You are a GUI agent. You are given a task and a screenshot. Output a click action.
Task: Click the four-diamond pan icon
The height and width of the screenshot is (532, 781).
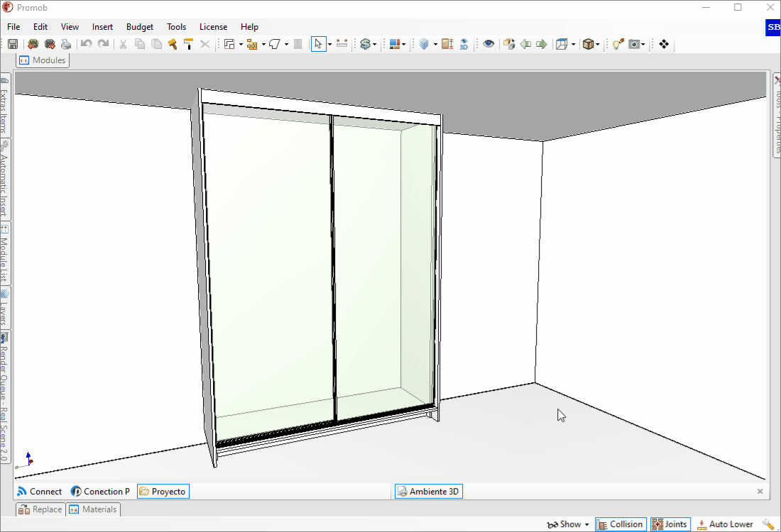[664, 44]
